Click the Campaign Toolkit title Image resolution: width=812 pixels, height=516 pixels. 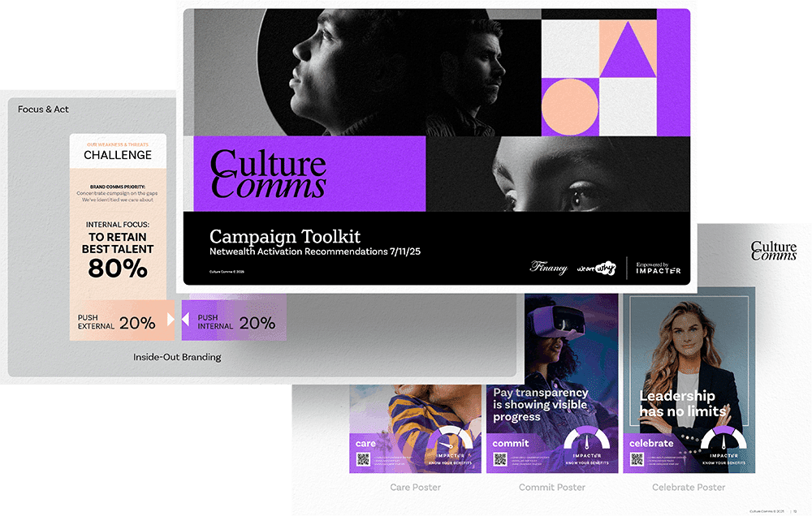coord(285,237)
